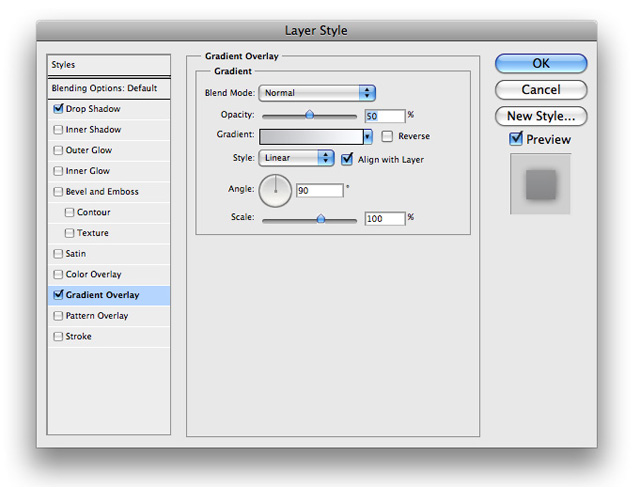Select the Drop Shadow label row
640x487 pixels.
[109, 109]
